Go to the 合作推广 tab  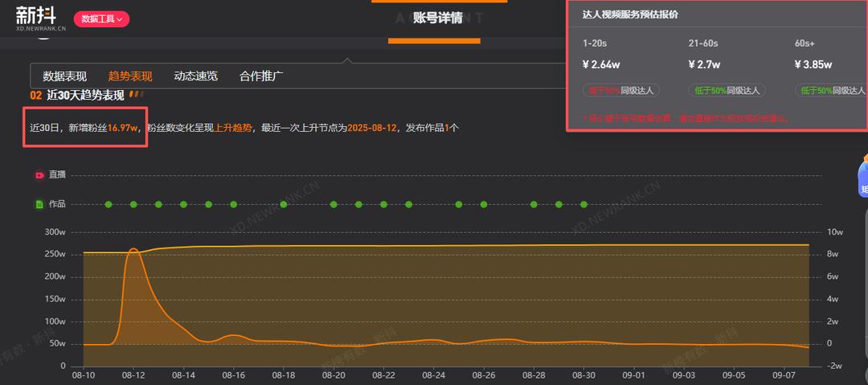coord(261,76)
